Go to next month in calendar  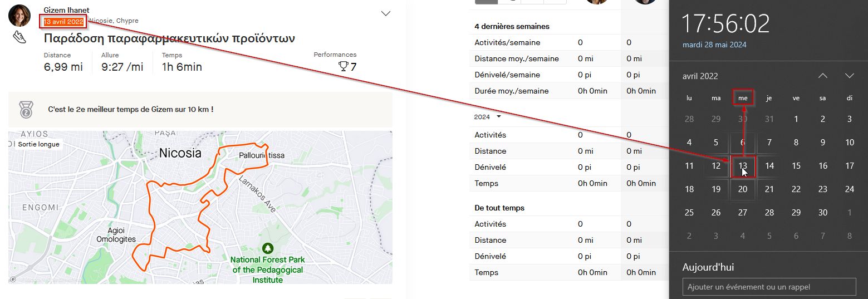[x=849, y=76]
